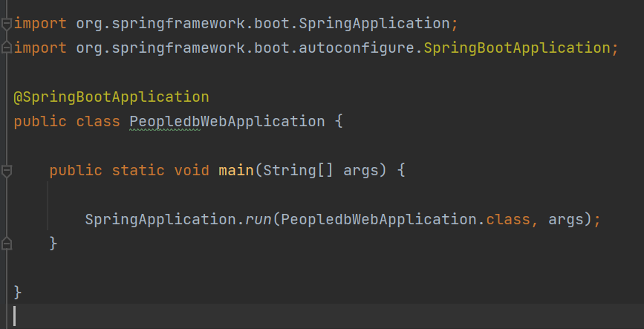644x329 pixels.
Task: Click the void keyword
Action: tap(192, 170)
